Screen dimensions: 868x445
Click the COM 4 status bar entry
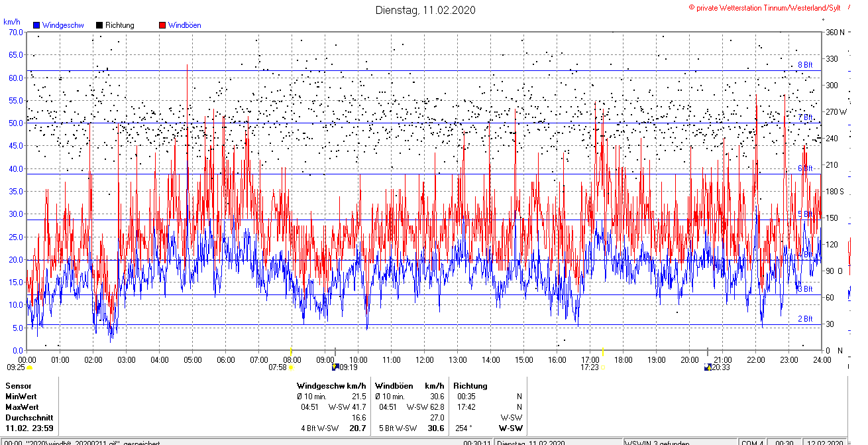click(753, 442)
